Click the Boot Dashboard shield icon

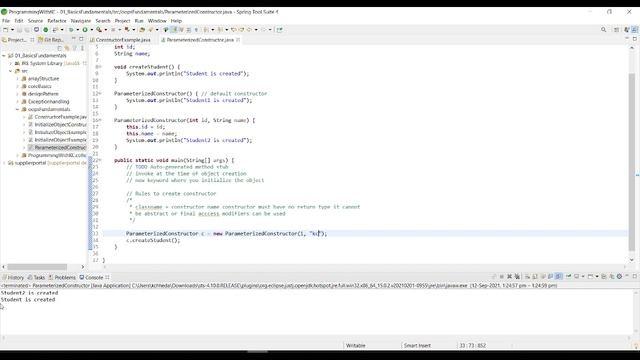(36, 29)
